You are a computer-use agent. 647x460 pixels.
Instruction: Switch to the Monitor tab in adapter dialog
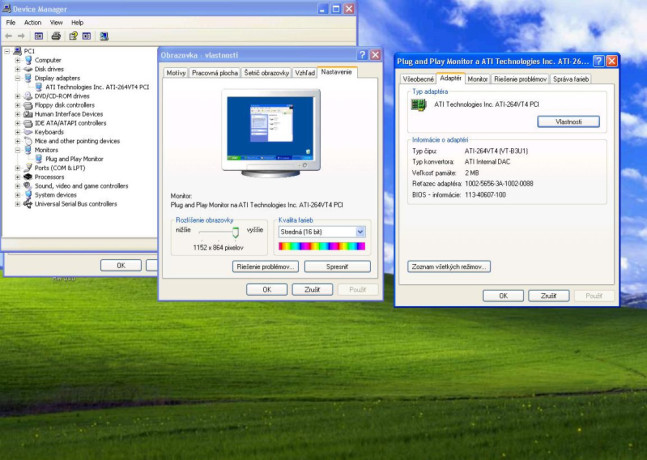(x=477, y=79)
